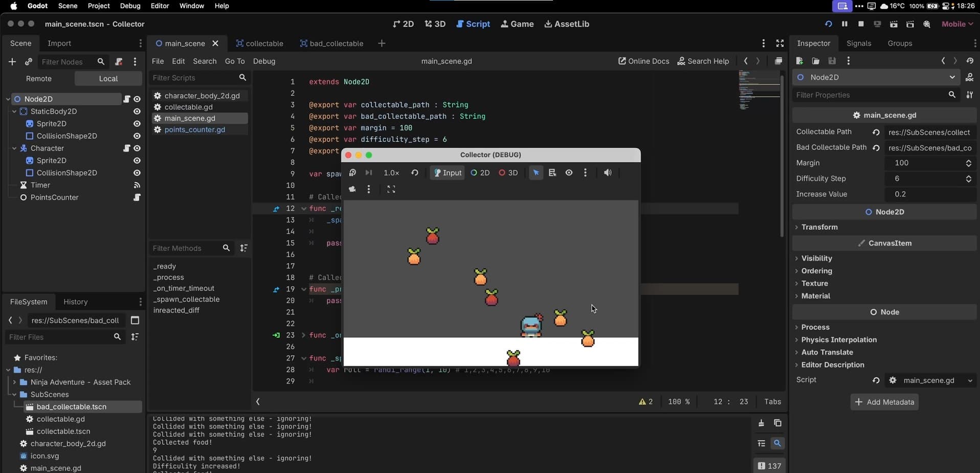Pause the running project
980x473 pixels.
[x=844, y=24]
